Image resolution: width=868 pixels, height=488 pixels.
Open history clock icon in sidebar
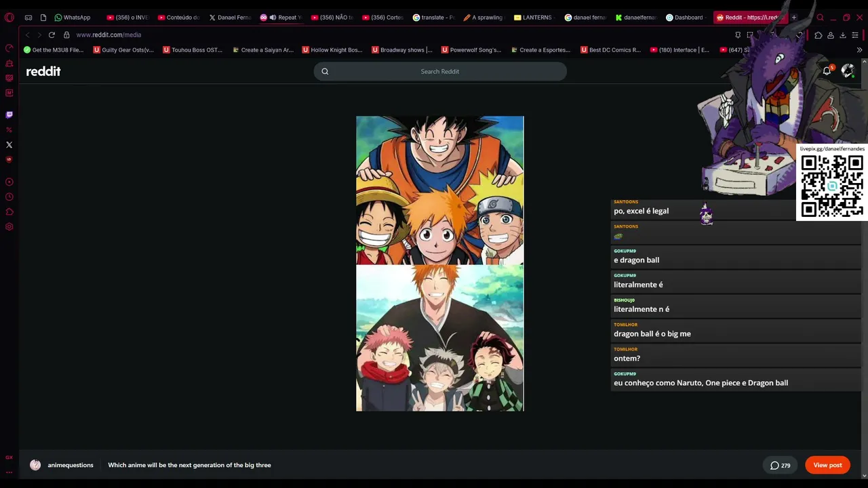click(9, 197)
